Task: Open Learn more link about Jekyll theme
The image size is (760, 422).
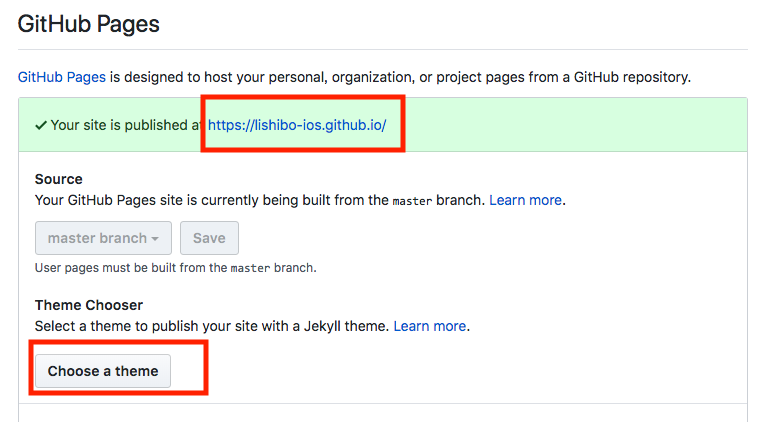Action: tap(430, 326)
